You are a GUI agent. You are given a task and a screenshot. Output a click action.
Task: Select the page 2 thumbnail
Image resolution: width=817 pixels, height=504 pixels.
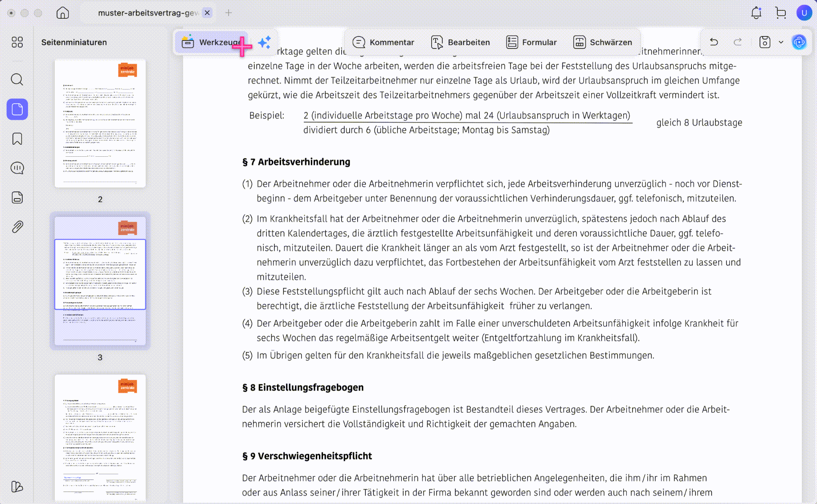point(100,124)
